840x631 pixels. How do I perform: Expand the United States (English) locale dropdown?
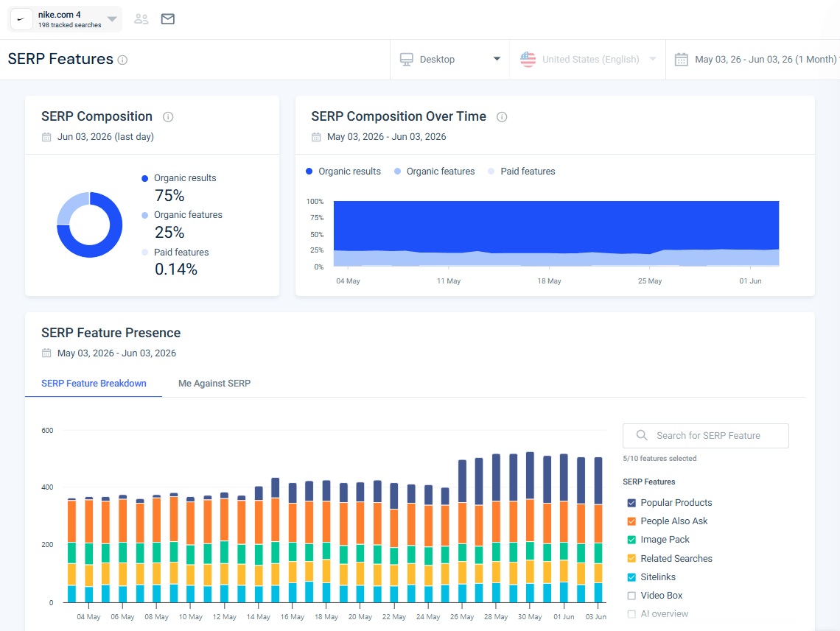(x=653, y=59)
